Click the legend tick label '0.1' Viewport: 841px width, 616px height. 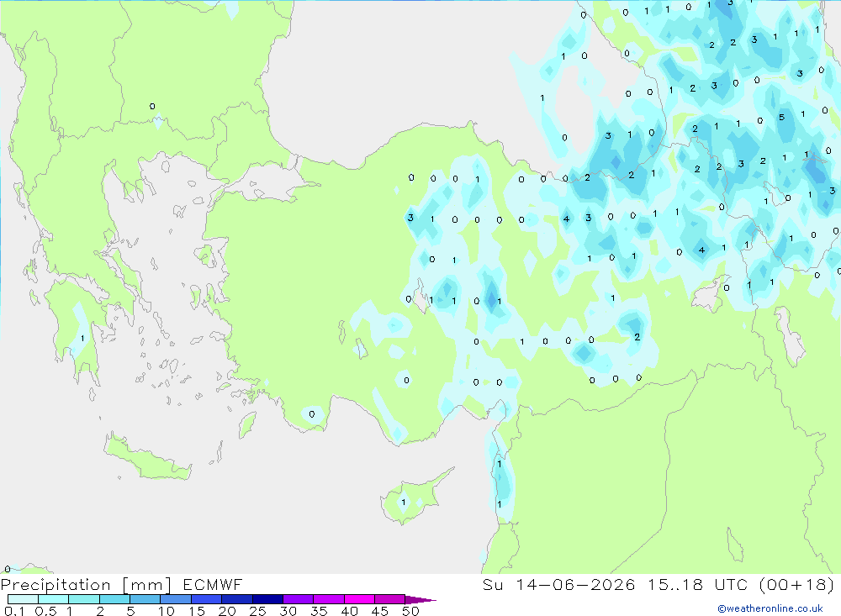pos(14,611)
